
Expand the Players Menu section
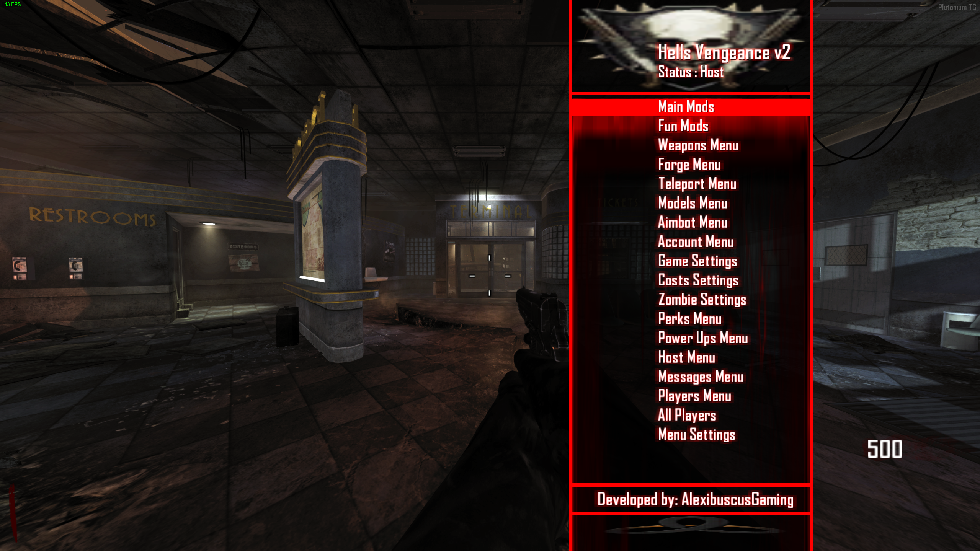pos(695,396)
